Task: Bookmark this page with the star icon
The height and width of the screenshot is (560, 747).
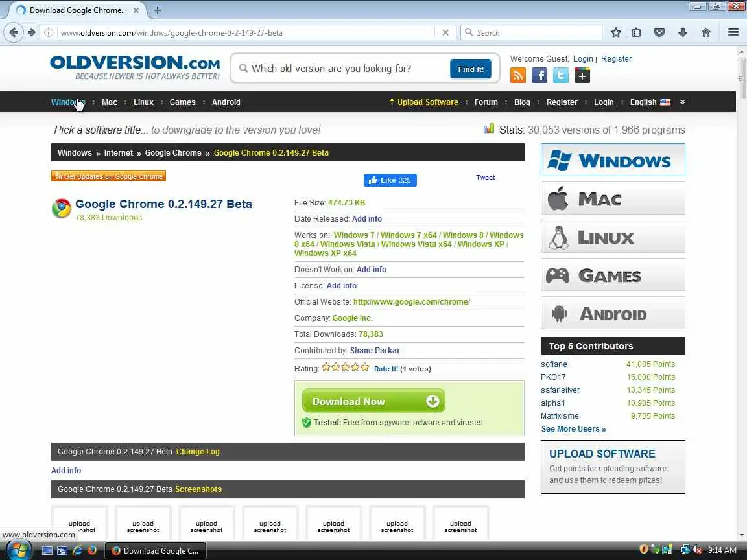Action: click(615, 32)
